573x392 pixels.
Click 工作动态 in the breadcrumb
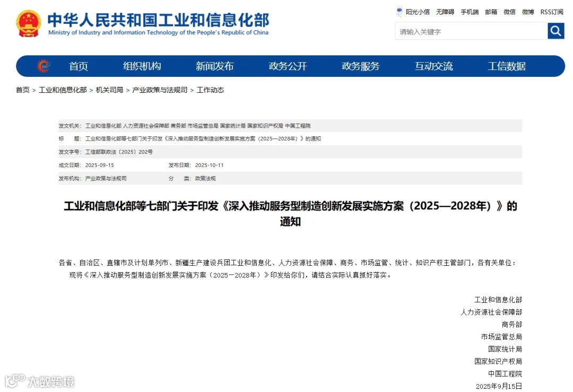point(210,90)
